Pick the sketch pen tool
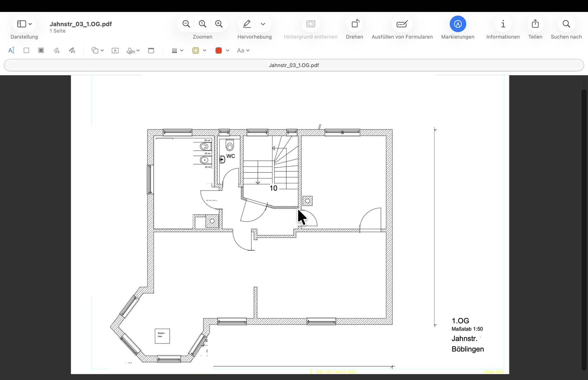 tap(56, 50)
